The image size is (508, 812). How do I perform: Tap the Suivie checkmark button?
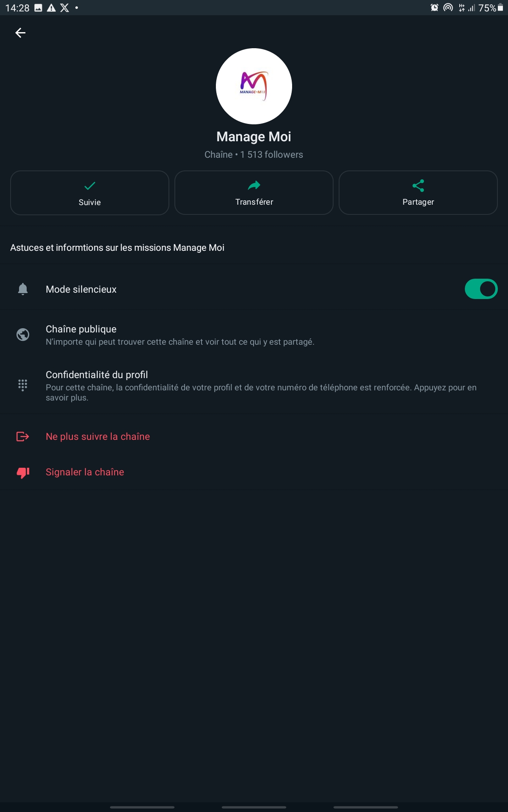point(90,193)
